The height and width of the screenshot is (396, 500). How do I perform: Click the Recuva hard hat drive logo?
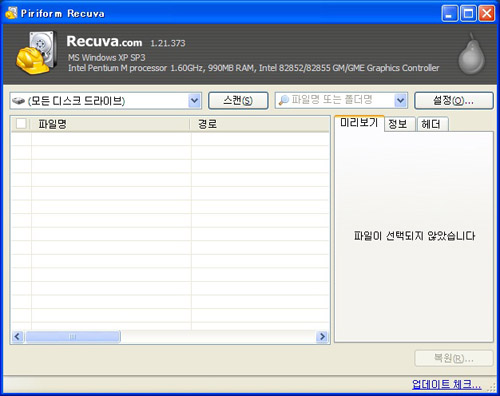click(x=36, y=53)
